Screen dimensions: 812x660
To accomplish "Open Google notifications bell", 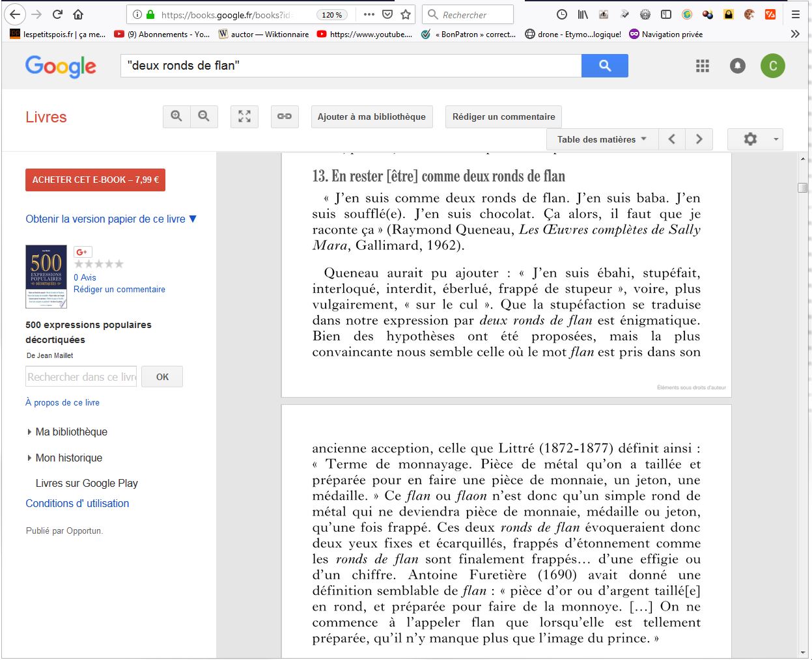I will (737, 66).
